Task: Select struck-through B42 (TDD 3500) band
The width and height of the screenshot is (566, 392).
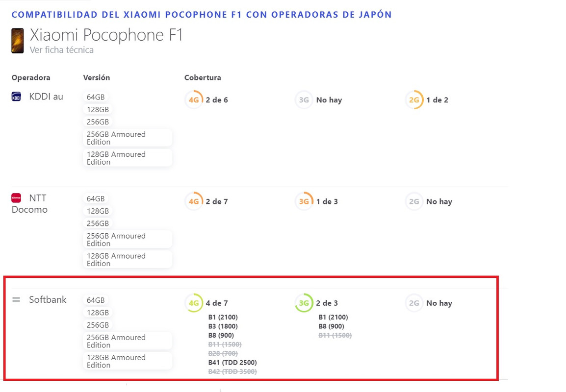Action: pyautogui.click(x=232, y=371)
